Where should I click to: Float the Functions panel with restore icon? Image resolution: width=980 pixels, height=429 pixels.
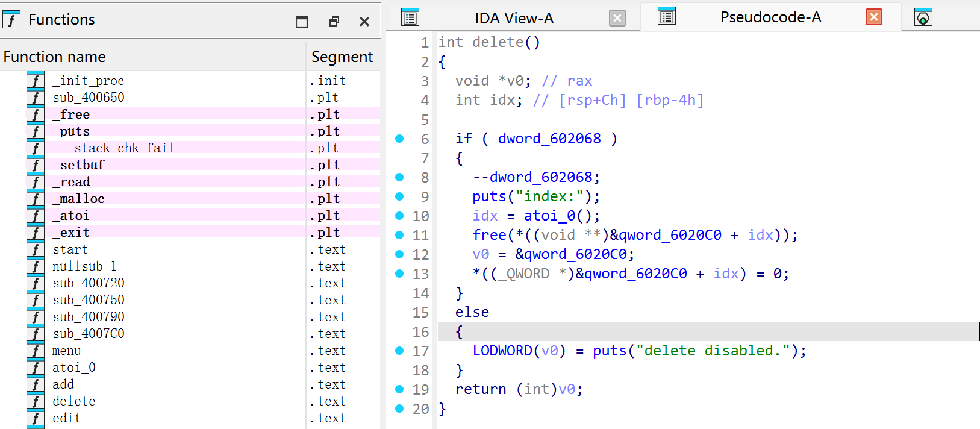(x=334, y=21)
